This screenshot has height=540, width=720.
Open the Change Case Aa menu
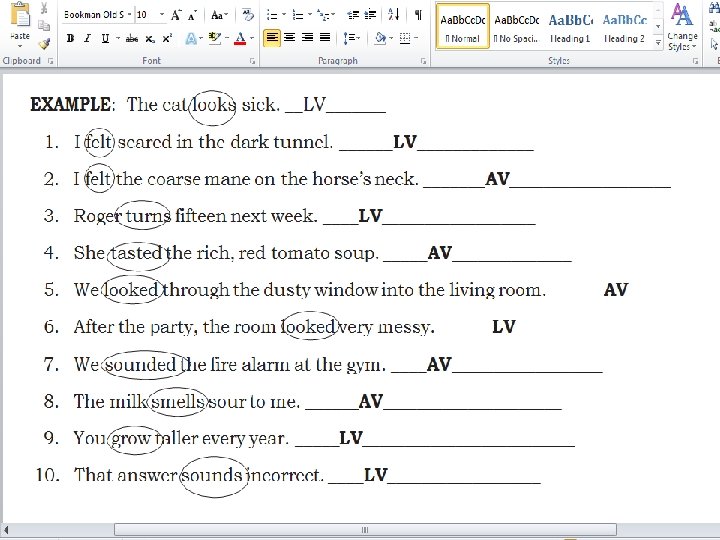tap(219, 16)
